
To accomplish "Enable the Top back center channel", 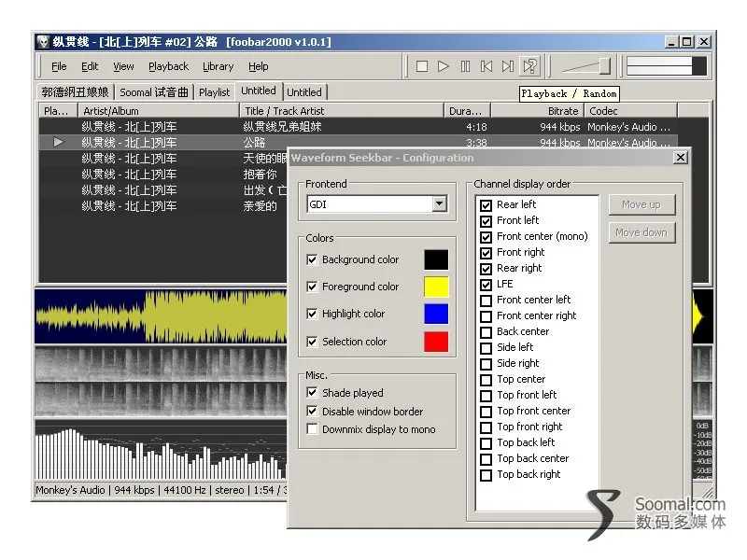I will (x=486, y=459).
